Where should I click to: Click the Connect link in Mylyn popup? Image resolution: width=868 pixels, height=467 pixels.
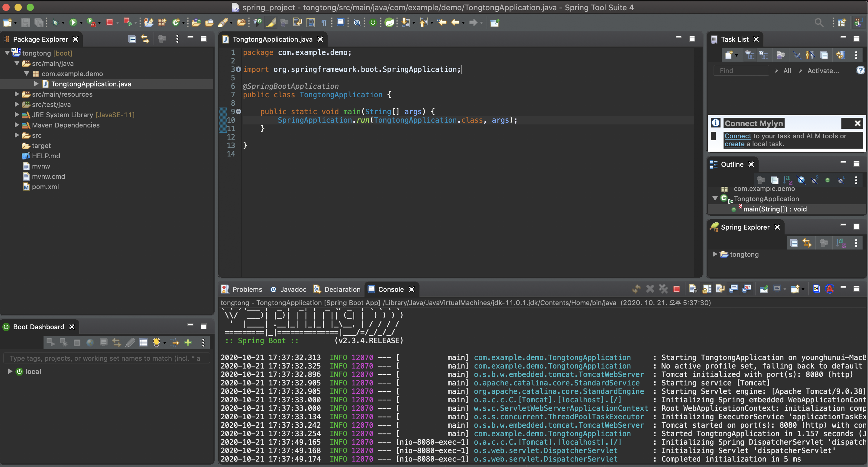click(x=738, y=136)
